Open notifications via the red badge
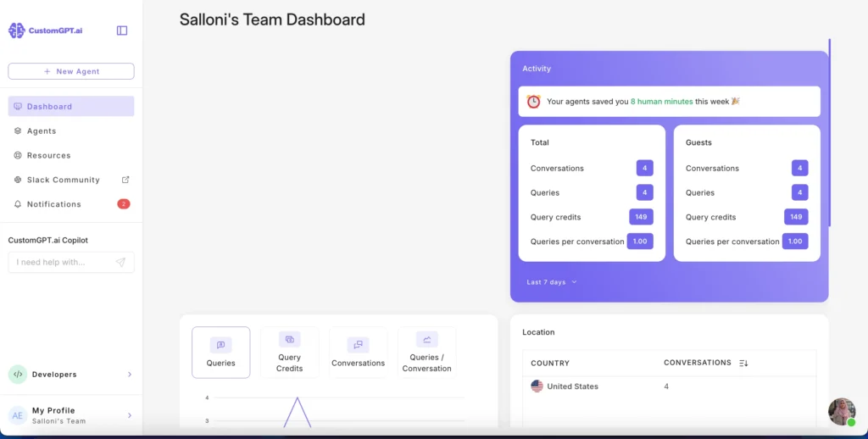This screenshot has width=868, height=439. (x=124, y=203)
